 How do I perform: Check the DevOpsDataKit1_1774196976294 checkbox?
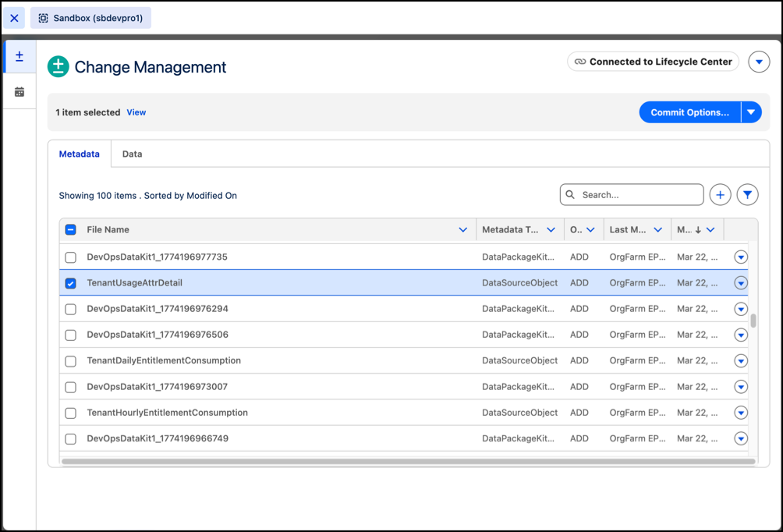tap(70, 309)
